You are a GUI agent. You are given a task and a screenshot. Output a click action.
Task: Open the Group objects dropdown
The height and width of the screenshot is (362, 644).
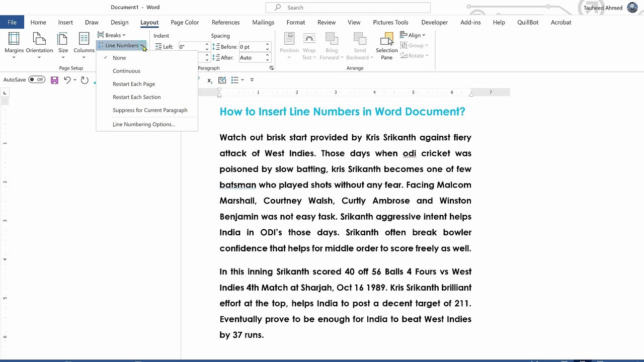tap(415, 45)
